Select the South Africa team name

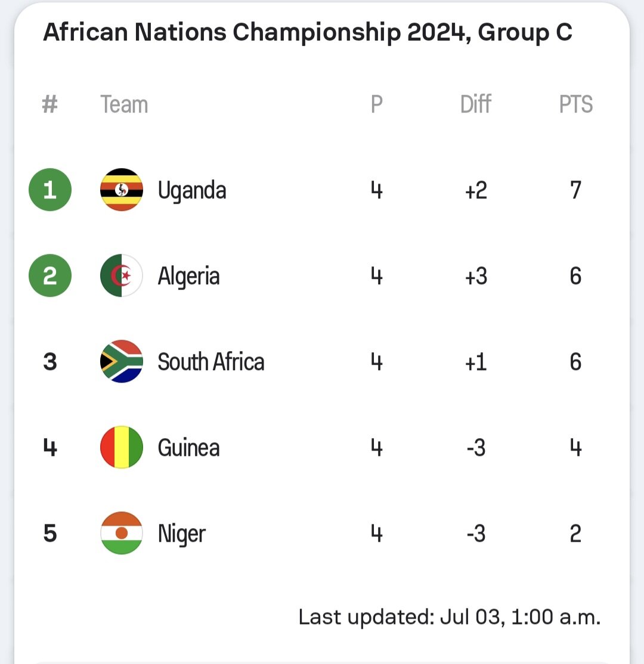pos(211,362)
